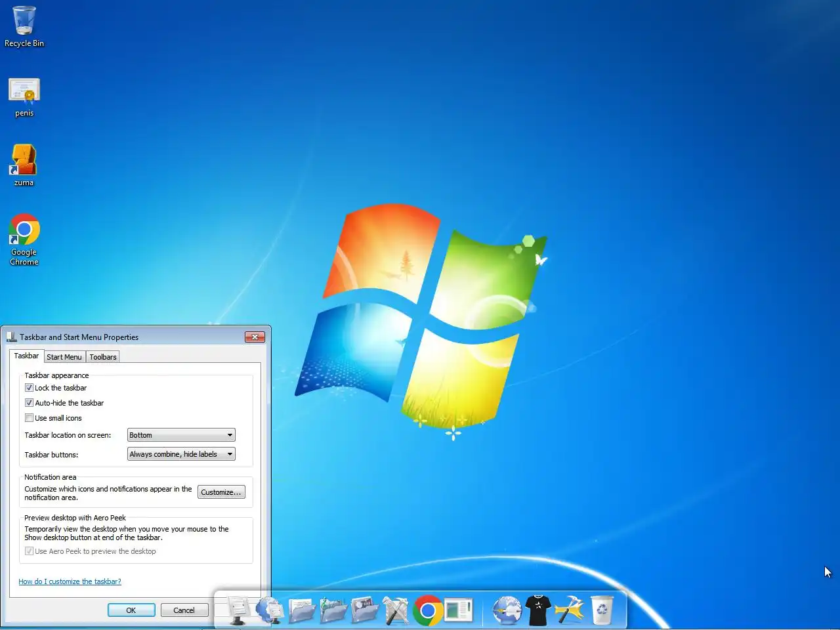Viewport: 840px width, 630px height.
Task: Open the Recycle Bin desktop icon
Action: point(24,26)
